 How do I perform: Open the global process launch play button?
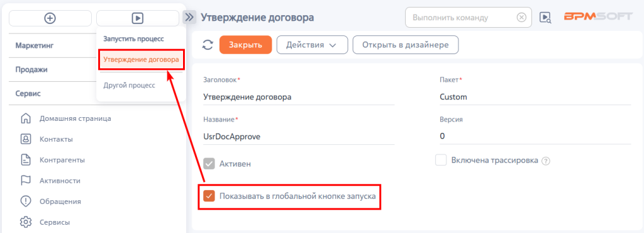click(138, 18)
